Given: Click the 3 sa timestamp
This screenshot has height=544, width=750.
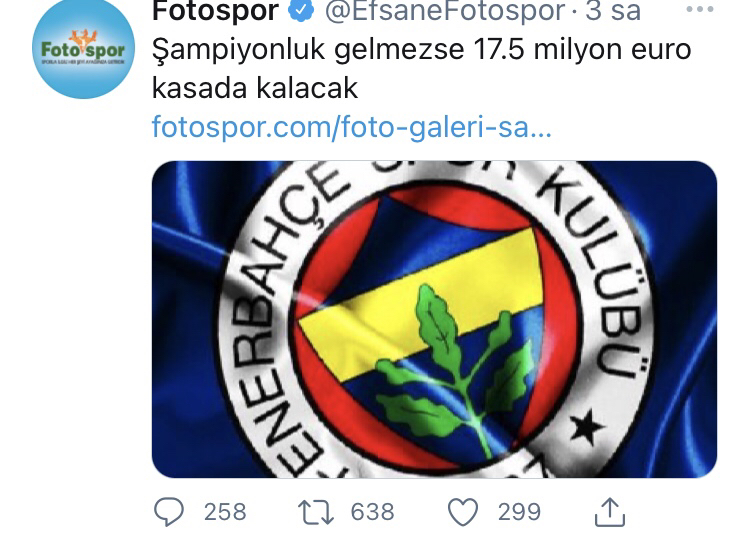Looking at the screenshot, I should tap(613, 11).
